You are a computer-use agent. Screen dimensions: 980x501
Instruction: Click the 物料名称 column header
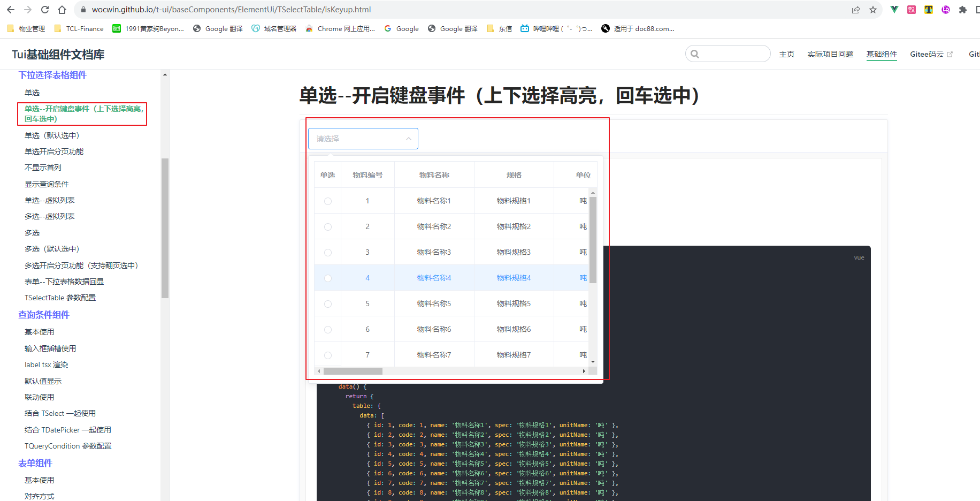tap(434, 175)
